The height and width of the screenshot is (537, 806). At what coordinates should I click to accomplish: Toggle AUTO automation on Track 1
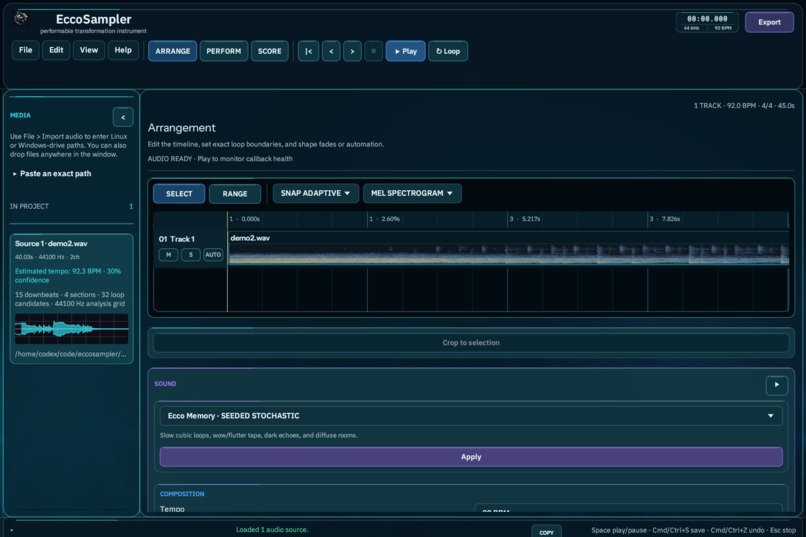213,255
